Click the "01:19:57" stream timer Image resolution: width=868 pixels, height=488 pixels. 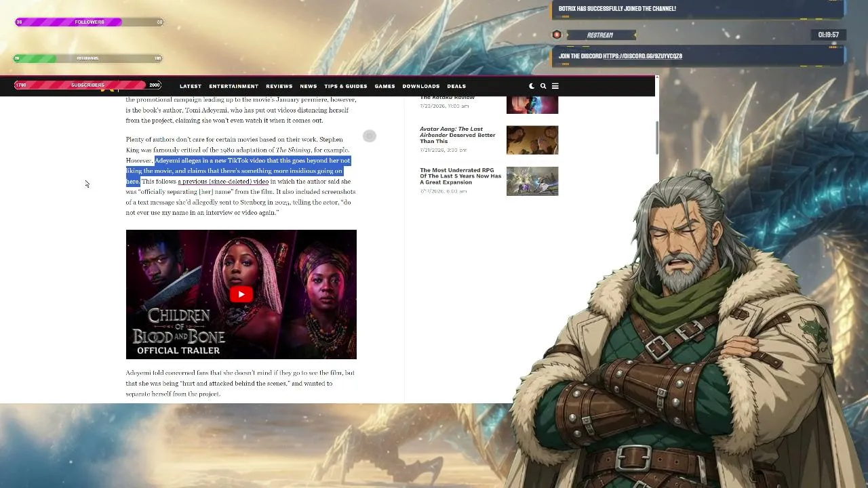pos(828,35)
